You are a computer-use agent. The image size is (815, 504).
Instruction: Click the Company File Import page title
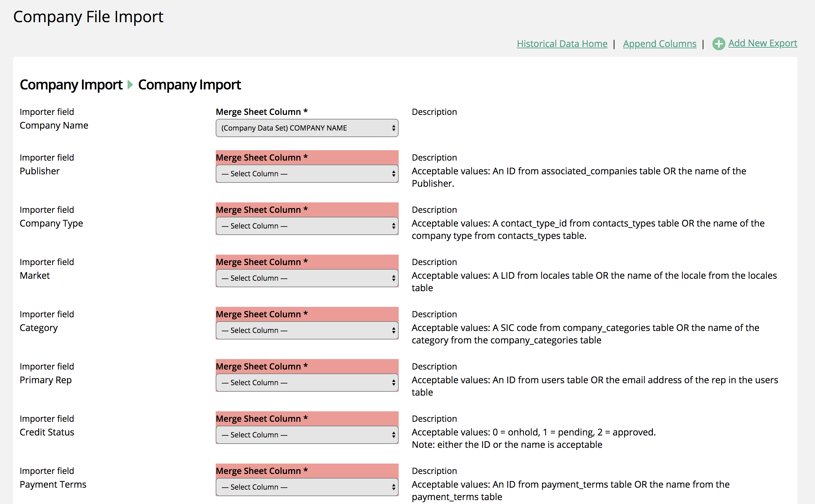88,17
